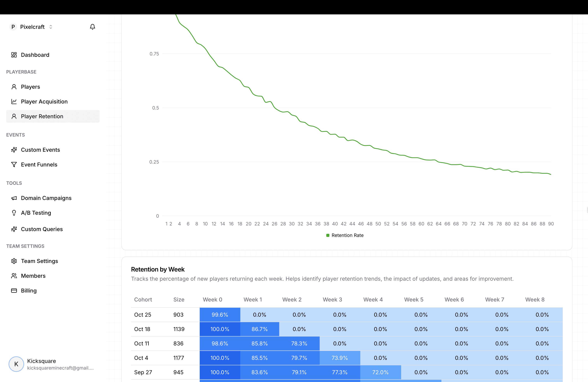
Task: Click the Event Funnels funnel icon
Action: (x=14, y=165)
